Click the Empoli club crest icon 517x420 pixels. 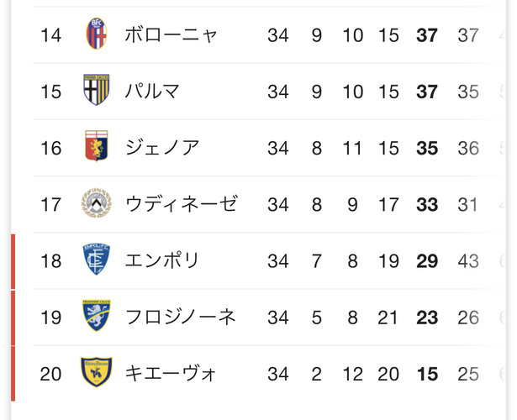pos(97,260)
